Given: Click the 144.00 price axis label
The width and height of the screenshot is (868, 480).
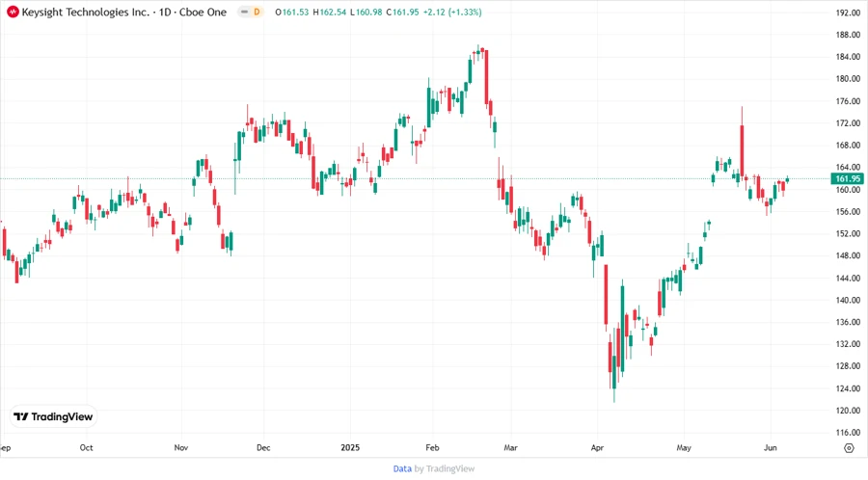Looking at the screenshot, I should pyautogui.click(x=848, y=279).
